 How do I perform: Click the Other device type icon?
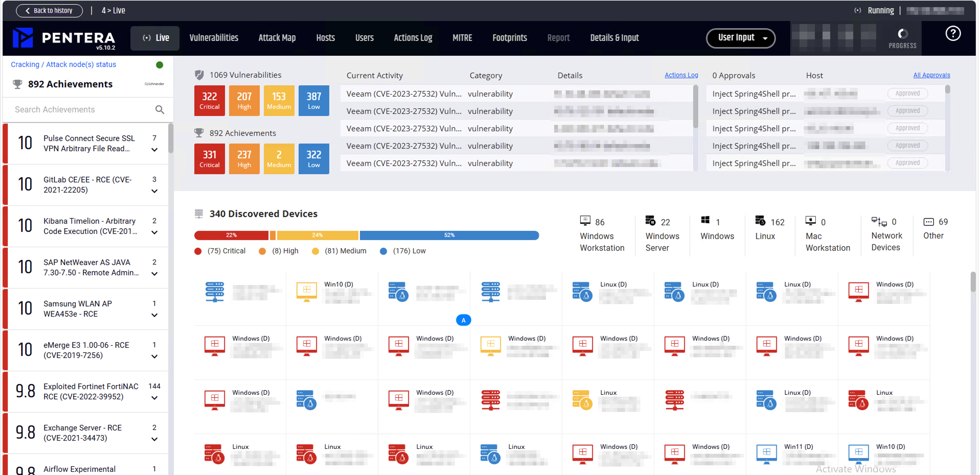point(928,222)
